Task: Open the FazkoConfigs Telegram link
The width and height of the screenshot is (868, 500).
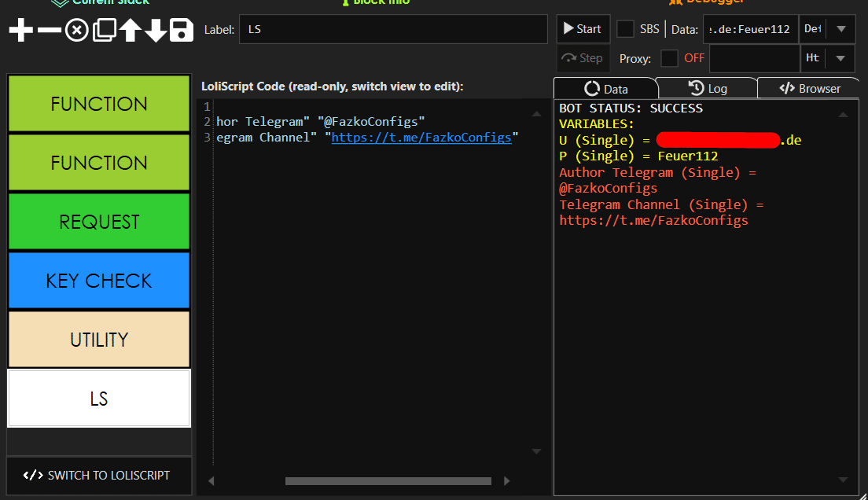Action: [421, 137]
